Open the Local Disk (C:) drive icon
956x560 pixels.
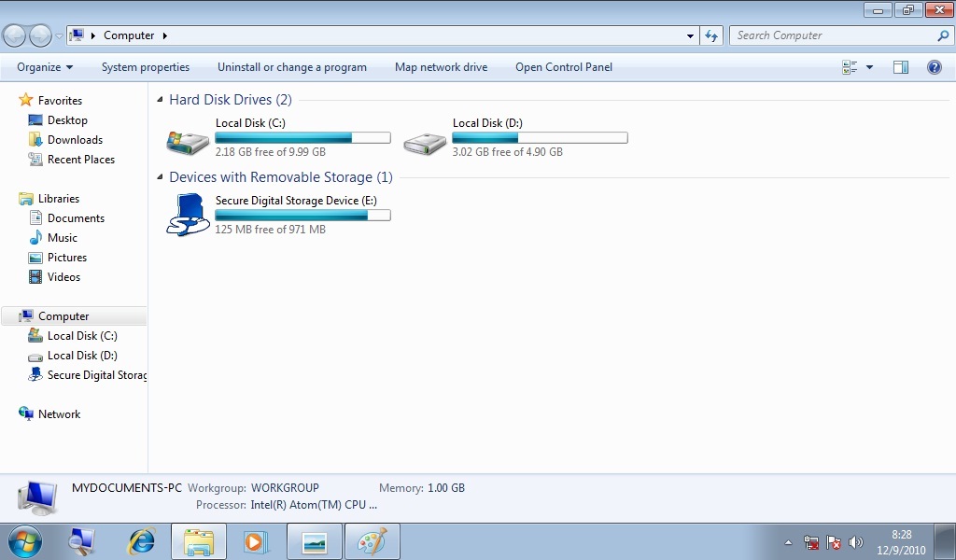point(188,140)
